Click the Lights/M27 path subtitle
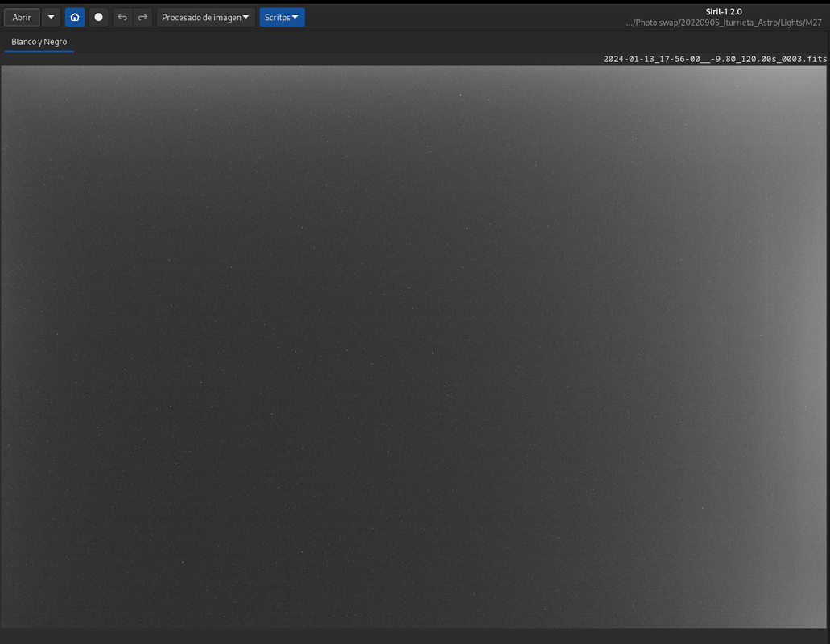 point(724,23)
